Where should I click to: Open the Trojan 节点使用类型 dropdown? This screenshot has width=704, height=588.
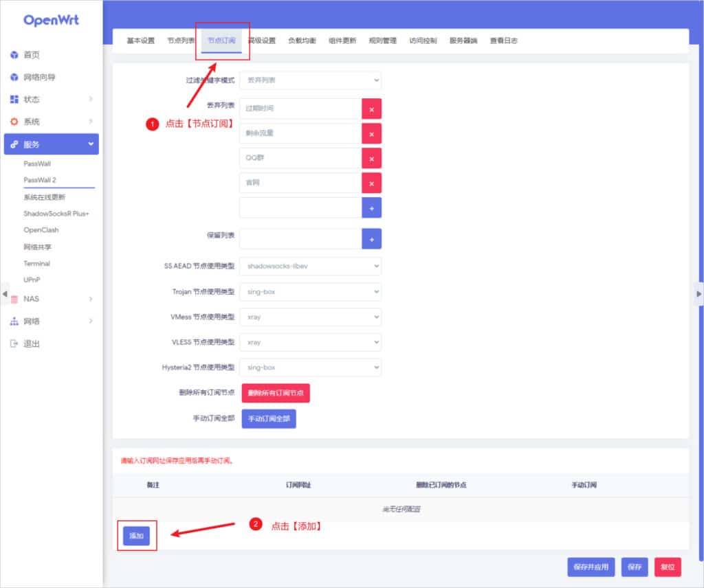pyautogui.click(x=310, y=292)
